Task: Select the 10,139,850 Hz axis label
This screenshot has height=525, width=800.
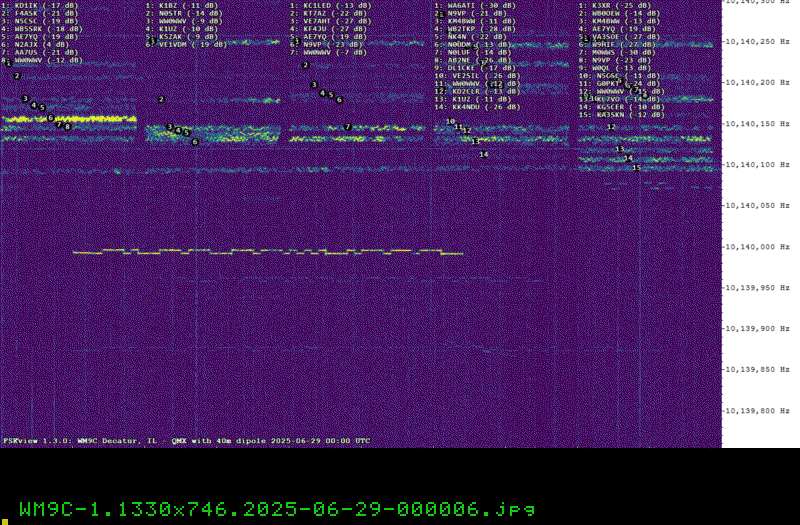Action: [758, 369]
